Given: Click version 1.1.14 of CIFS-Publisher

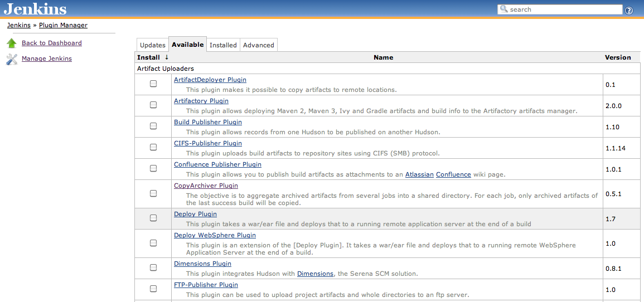Looking at the screenshot, I should click(615, 148).
